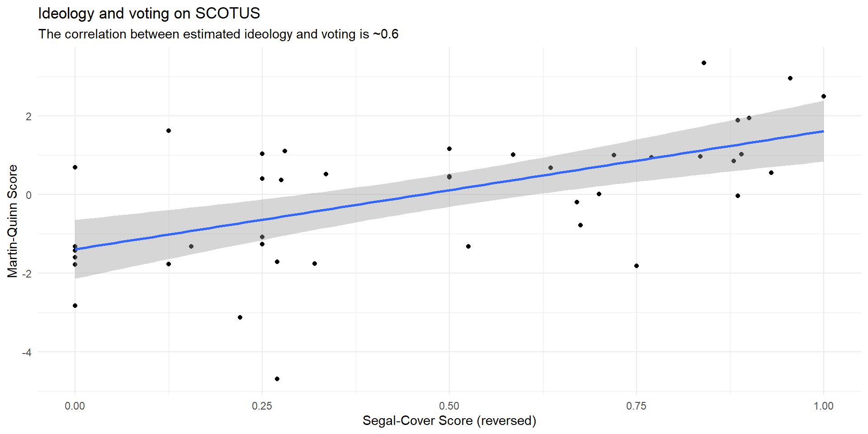Select the lowest data point at x equals 0.00
868x434 pixels.
pos(75,306)
